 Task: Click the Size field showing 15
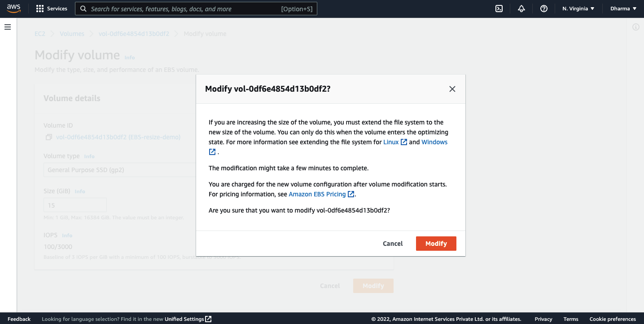[75, 205]
